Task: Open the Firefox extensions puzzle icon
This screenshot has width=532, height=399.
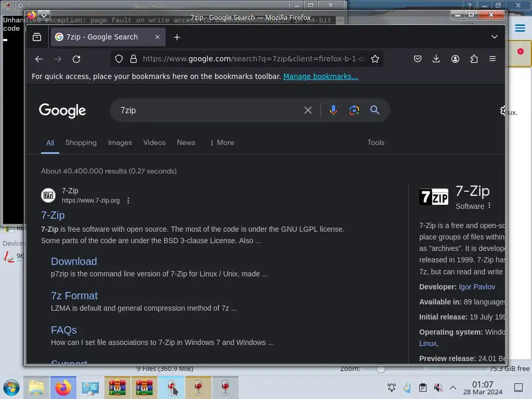Action: click(474, 59)
